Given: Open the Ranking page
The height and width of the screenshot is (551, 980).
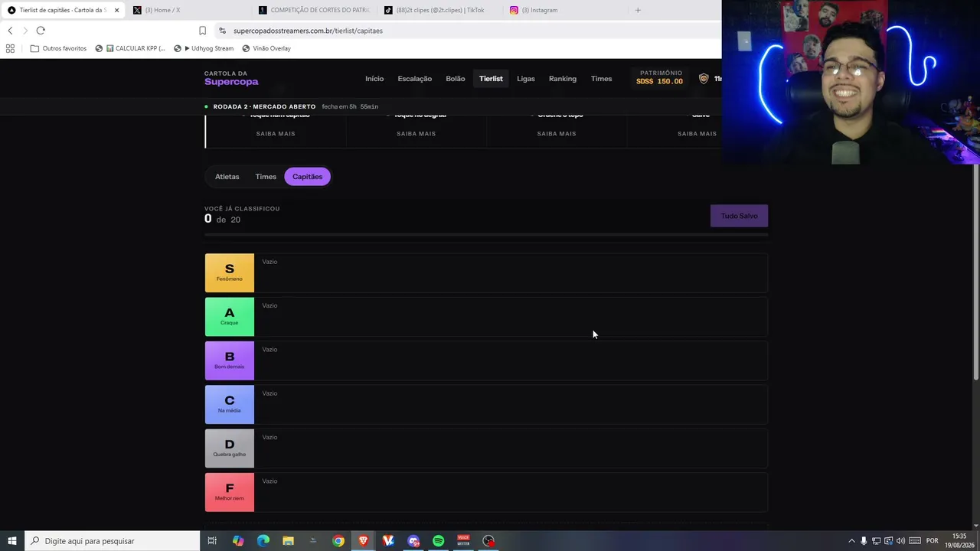Looking at the screenshot, I should (563, 79).
